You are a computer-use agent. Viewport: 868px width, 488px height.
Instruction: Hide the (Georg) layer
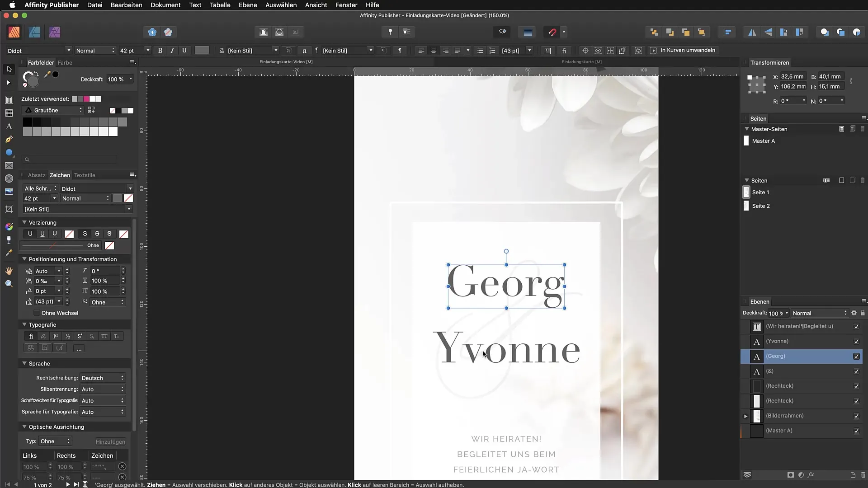click(856, 357)
